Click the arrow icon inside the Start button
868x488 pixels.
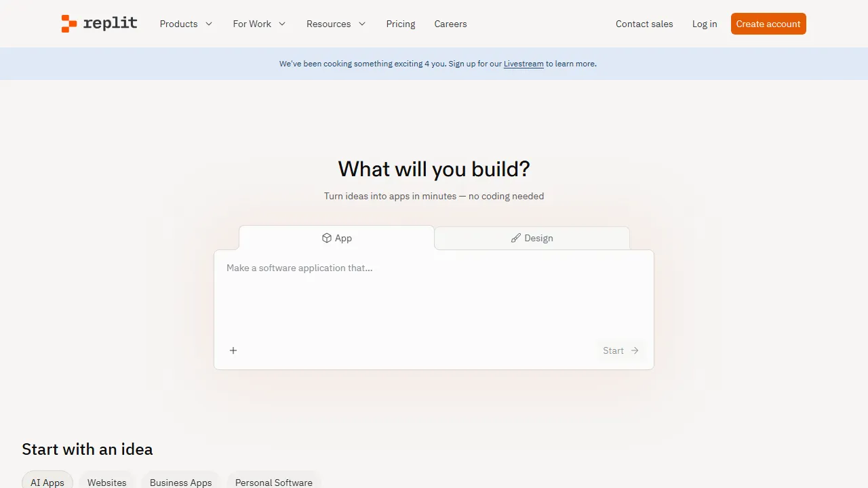(x=635, y=350)
